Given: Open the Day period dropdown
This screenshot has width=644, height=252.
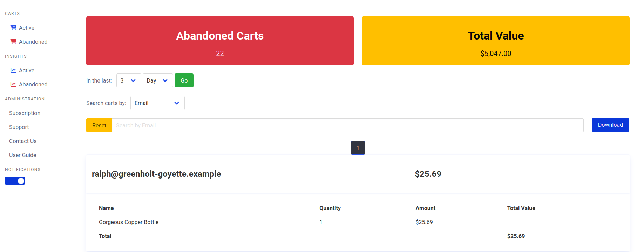Looking at the screenshot, I should pos(158,80).
